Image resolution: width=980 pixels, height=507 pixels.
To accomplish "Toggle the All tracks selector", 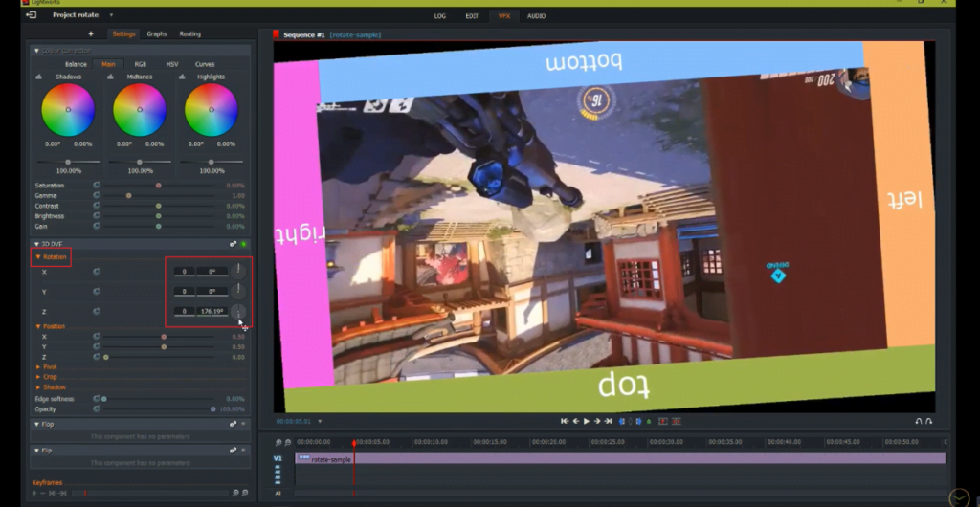I will [278, 494].
